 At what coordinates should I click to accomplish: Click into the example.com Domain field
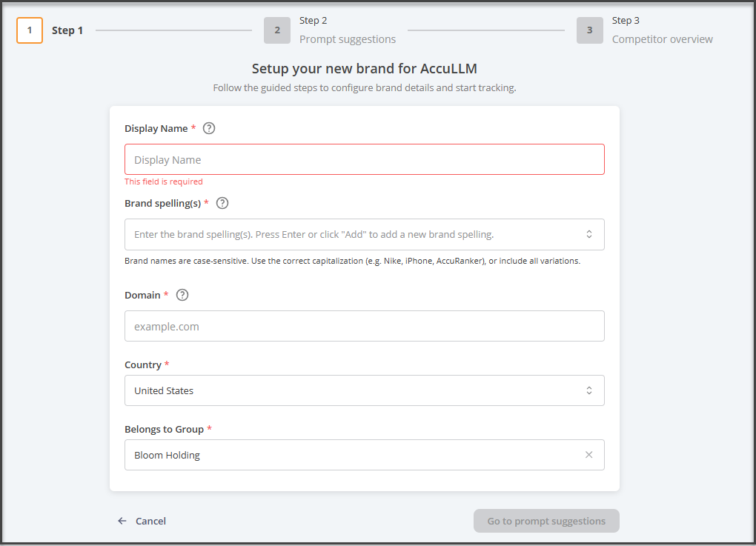pos(364,326)
